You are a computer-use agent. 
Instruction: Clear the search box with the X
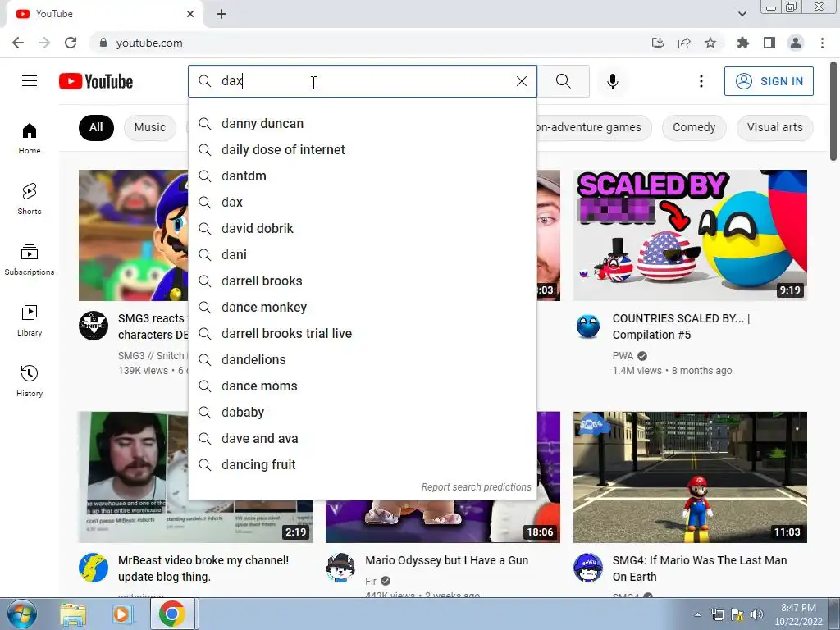pos(521,81)
